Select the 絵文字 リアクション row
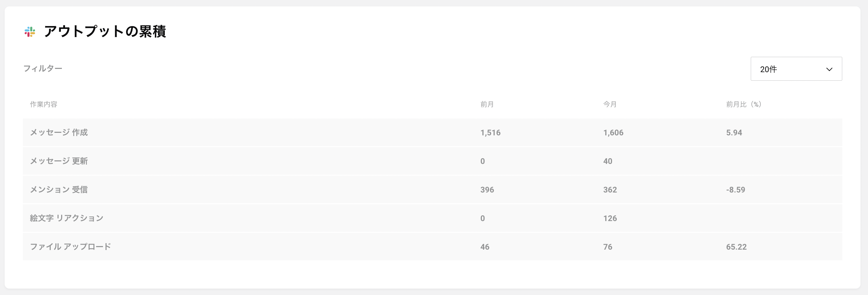This screenshot has height=295, width=868. click(x=433, y=218)
